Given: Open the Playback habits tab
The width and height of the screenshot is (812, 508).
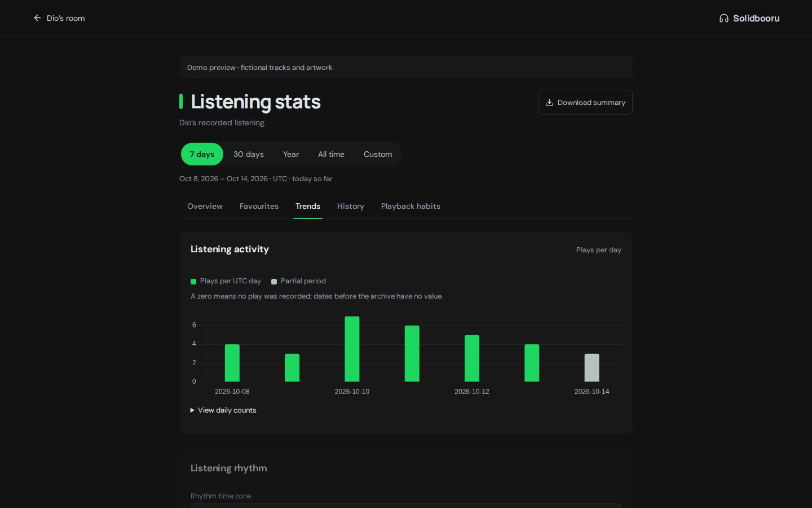Looking at the screenshot, I should pos(411,207).
